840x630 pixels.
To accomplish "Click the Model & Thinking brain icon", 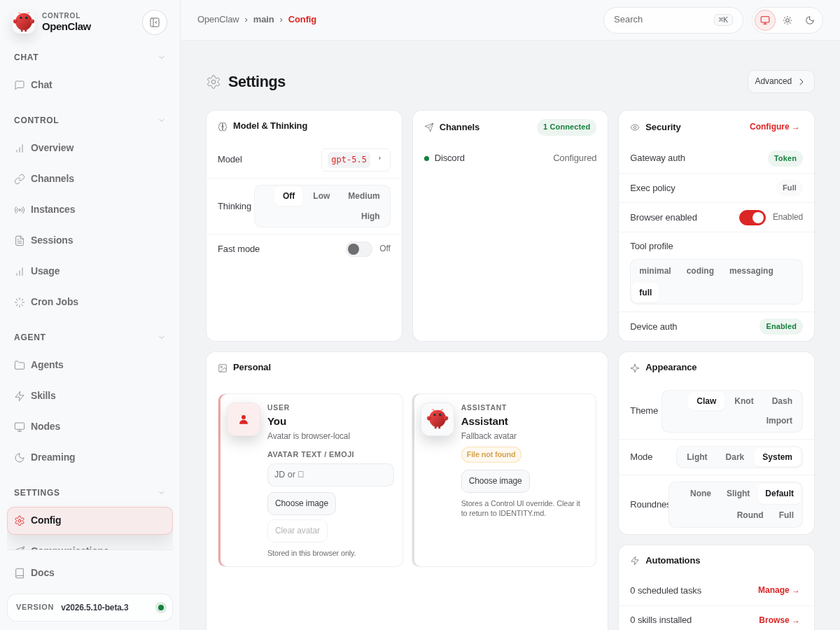I will [x=223, y=127].
